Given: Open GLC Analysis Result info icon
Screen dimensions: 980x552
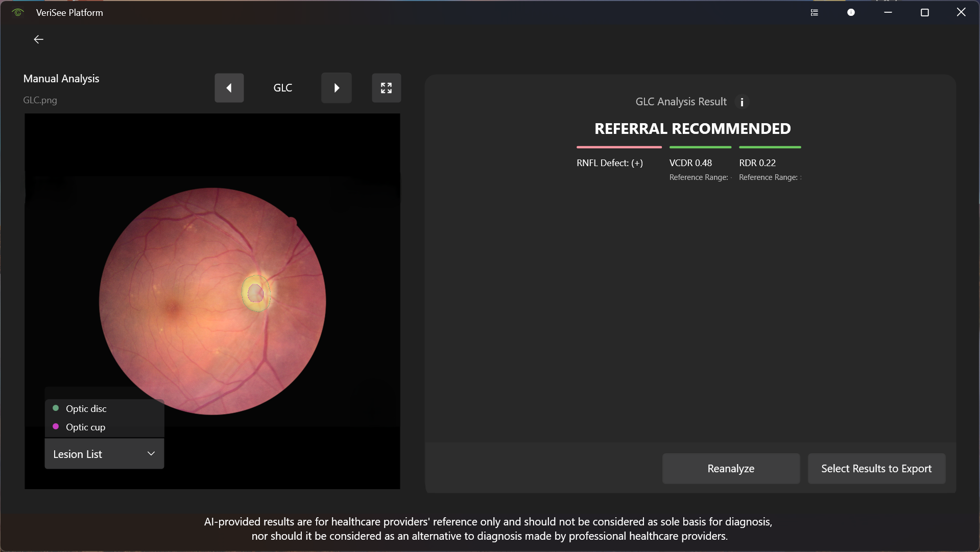Looking at the screenshot, I should tap(742, 102).
